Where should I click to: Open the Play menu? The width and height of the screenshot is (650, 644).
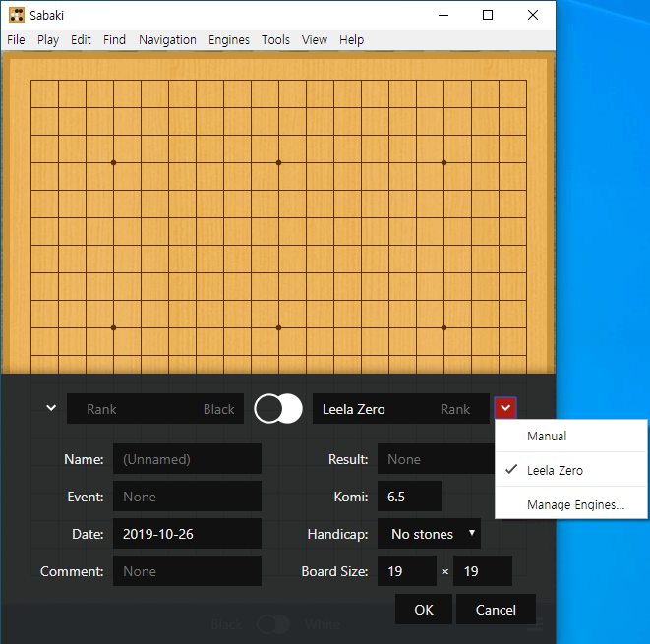[48, 39]
